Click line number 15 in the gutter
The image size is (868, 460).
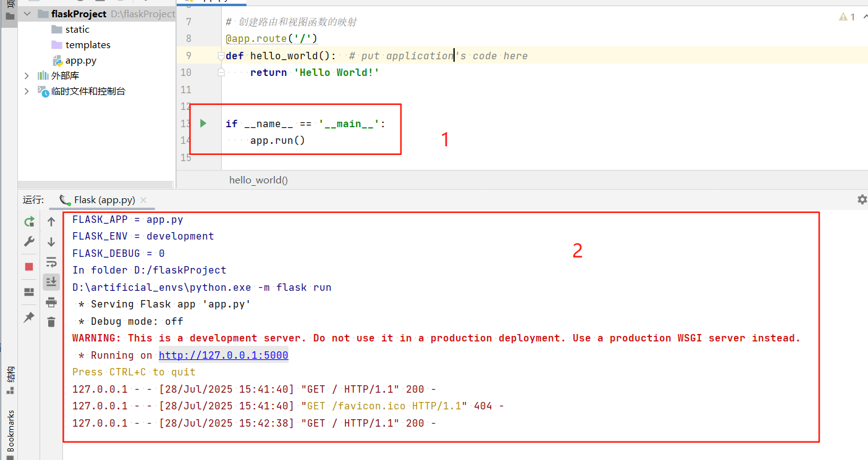(185, 157)
